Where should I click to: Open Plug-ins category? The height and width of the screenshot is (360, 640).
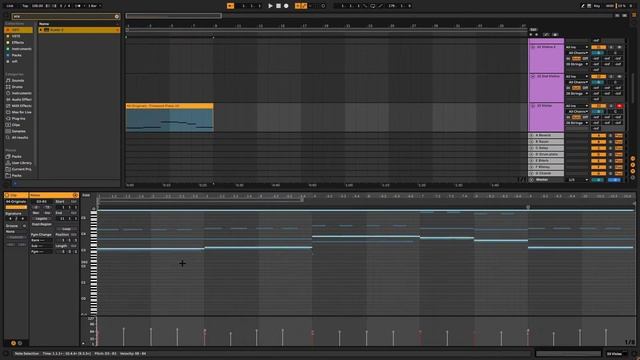18,118
